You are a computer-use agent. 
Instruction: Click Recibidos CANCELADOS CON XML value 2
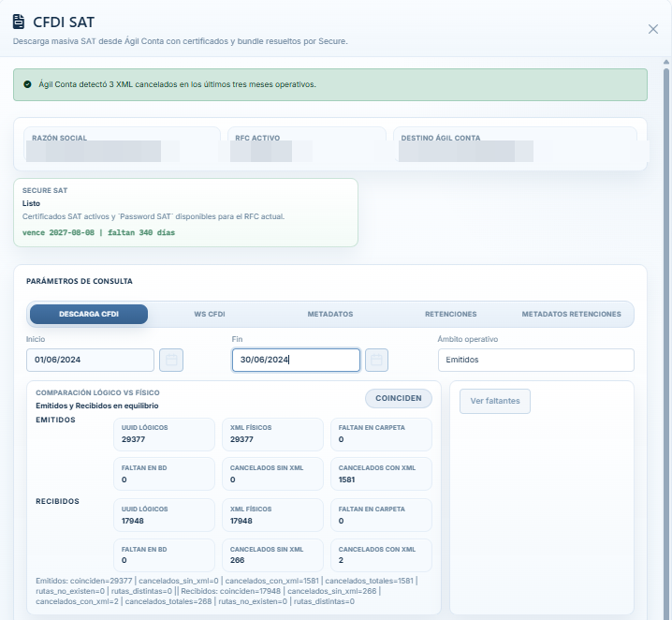click(341, 560)
